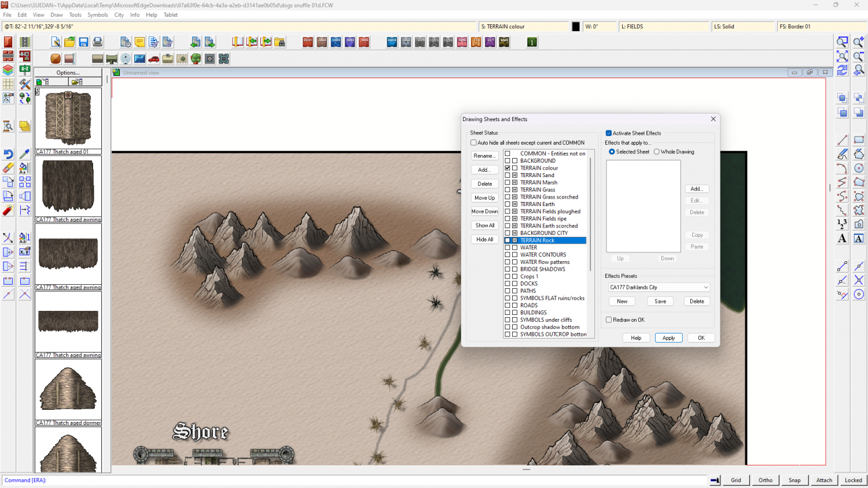Open the A-Z street sign icon
The height and width of the screenshot is (488, 868).
tap(25, 70)
